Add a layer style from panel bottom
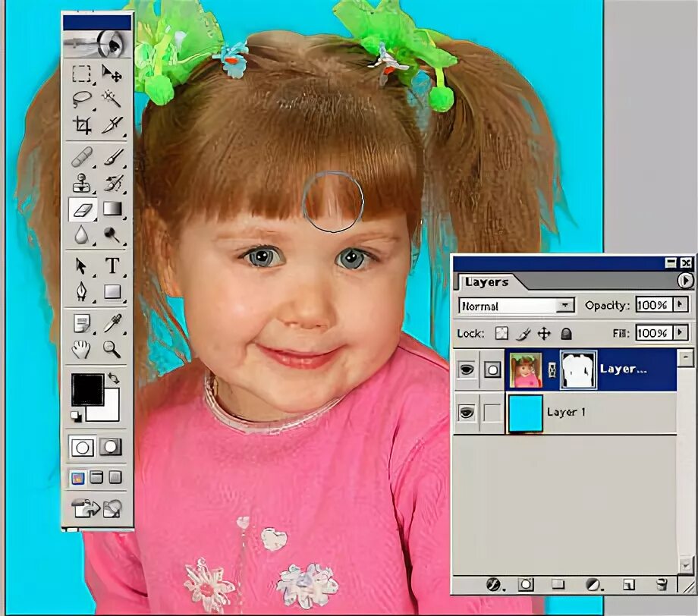The image size is (698, 616). click(x=493, y=584)
